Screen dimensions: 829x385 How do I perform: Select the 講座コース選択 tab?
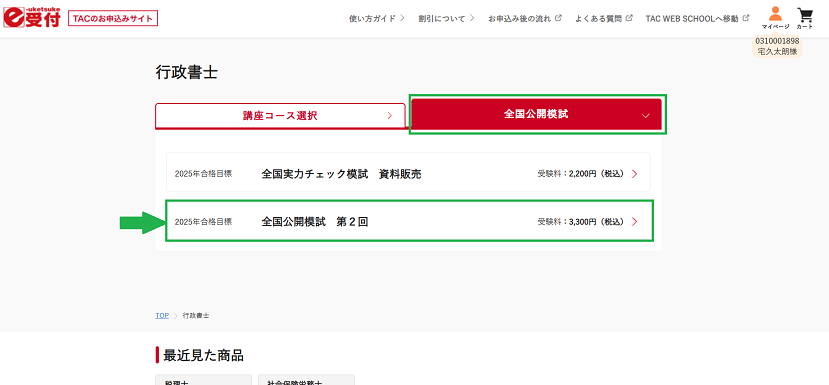pyautogui.click(x=280, y=116)
